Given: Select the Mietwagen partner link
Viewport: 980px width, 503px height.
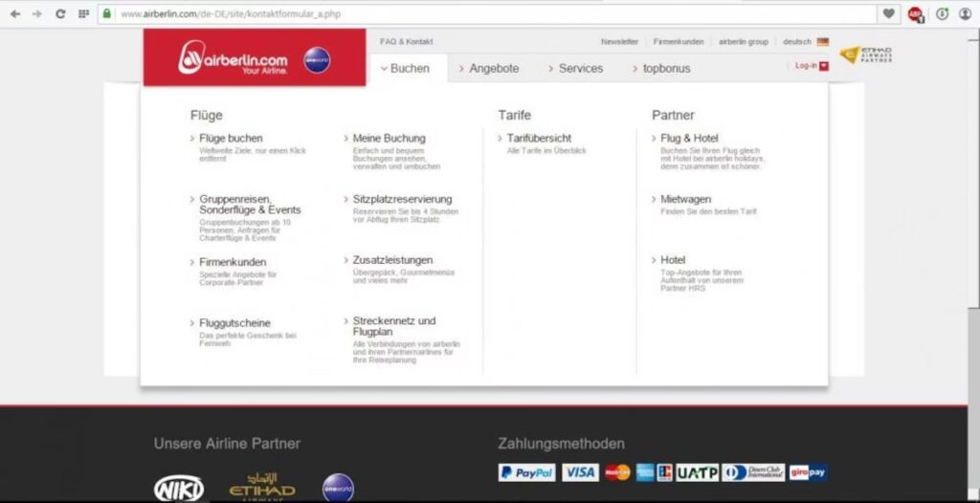Looking at the screenshot, I should click(685, 199).
